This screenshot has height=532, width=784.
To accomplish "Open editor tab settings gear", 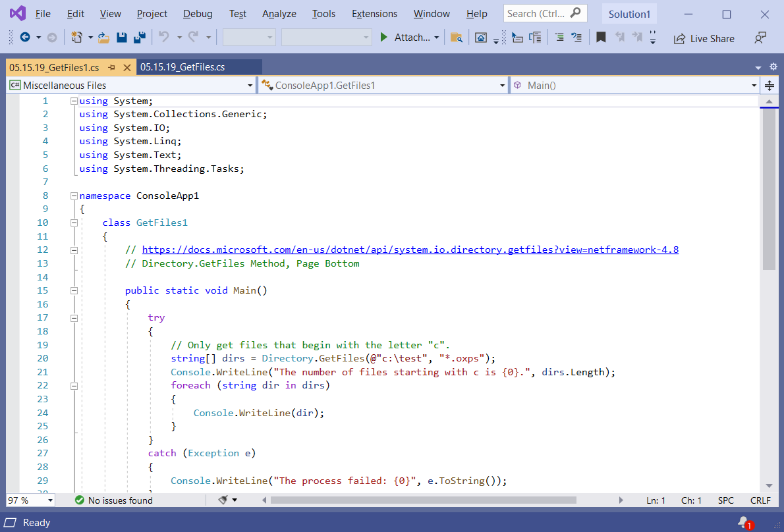I will tap(773, 67).
